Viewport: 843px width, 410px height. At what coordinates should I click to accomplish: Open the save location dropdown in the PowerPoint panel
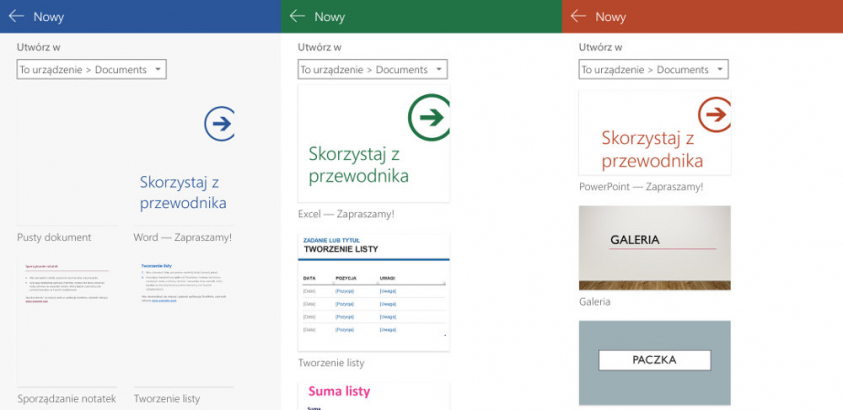pyautogui.click(x=653, y=69)
